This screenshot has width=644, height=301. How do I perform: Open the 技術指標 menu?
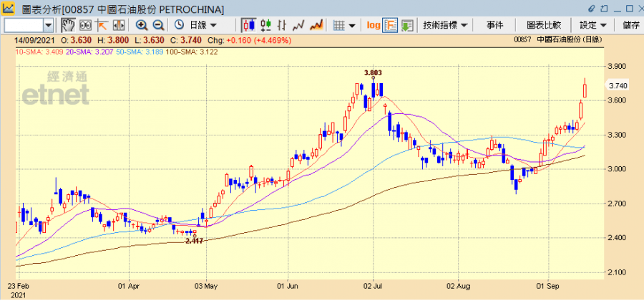coord(445,25)
